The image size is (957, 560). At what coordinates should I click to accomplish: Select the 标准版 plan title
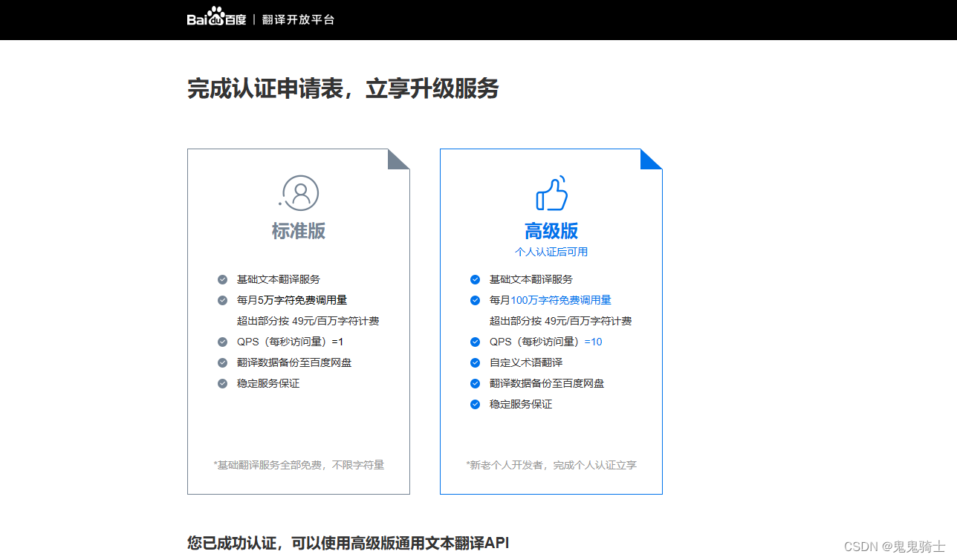point(299,231)
